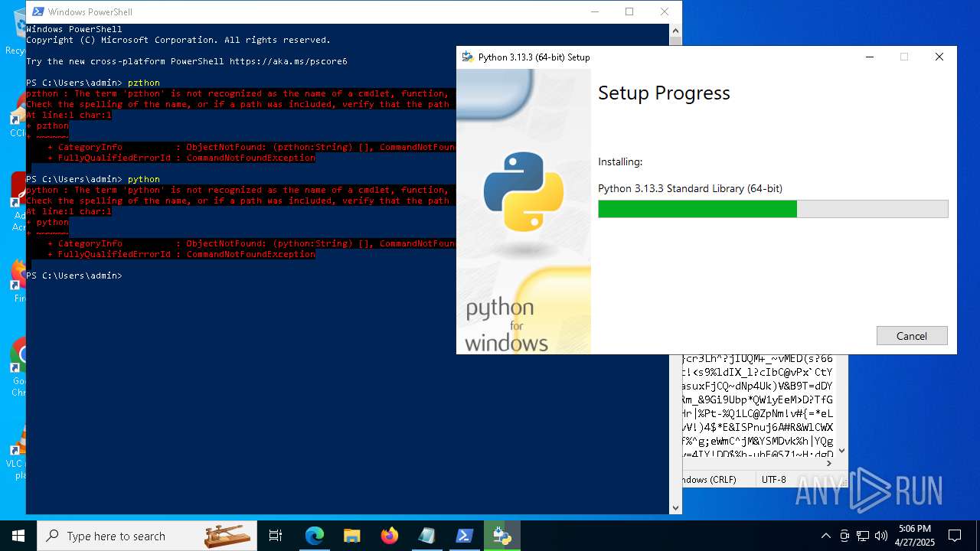Switch to the PowerShell taskbar icon

click(464, 536)
